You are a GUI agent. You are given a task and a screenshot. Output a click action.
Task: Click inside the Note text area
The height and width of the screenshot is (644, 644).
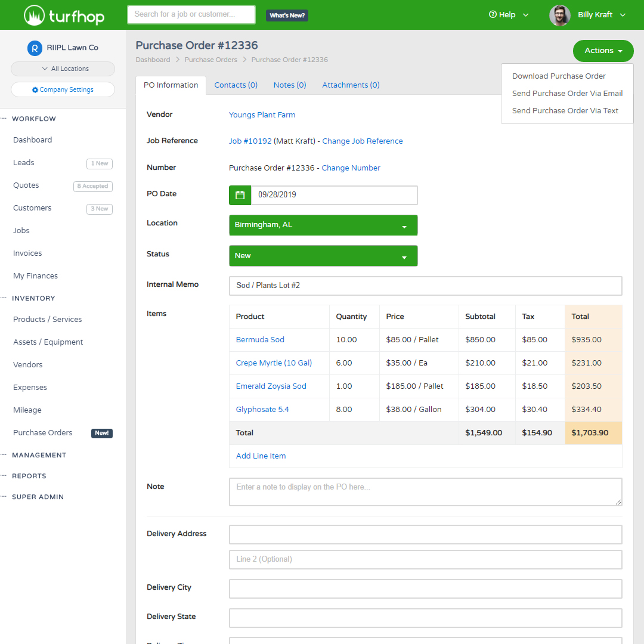pyautogui.click(x=425, y=491)
